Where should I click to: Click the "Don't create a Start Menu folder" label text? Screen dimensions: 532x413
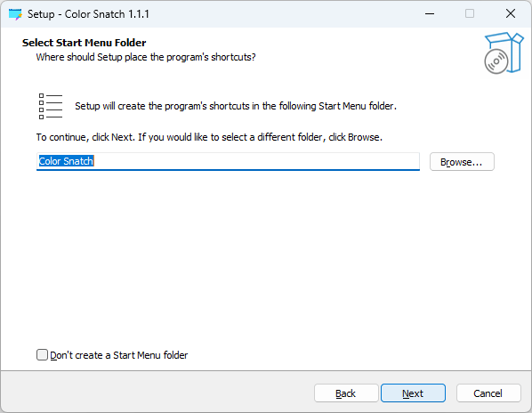(118, 355)
